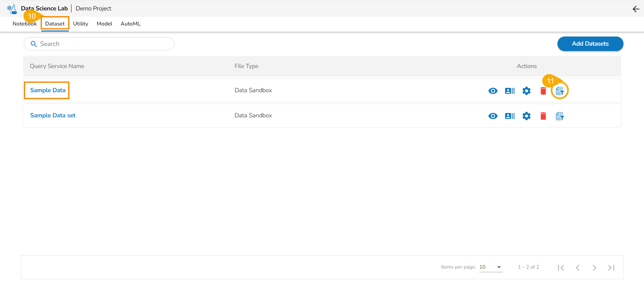
Task: Click data preparation icon for Sample Data
Action: click(559, 91)
